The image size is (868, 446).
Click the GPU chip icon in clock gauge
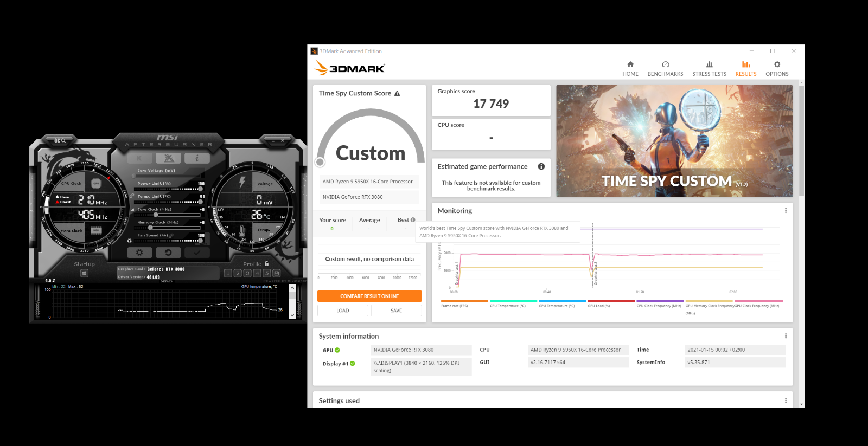[96, 183]
